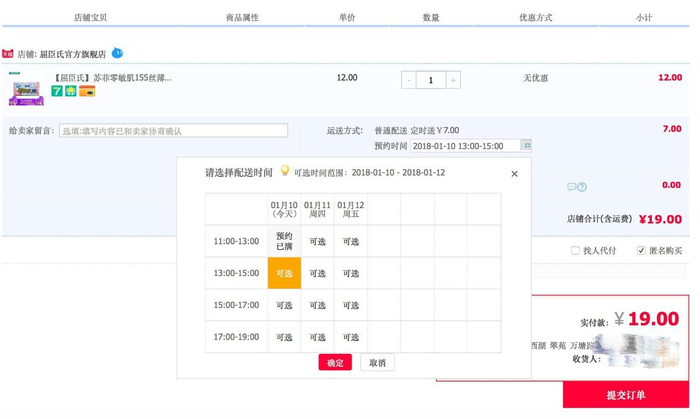Select 15:00-17:00 slot for 01月10 today
Screen dimensions: 700x419
tap(284, 305)
